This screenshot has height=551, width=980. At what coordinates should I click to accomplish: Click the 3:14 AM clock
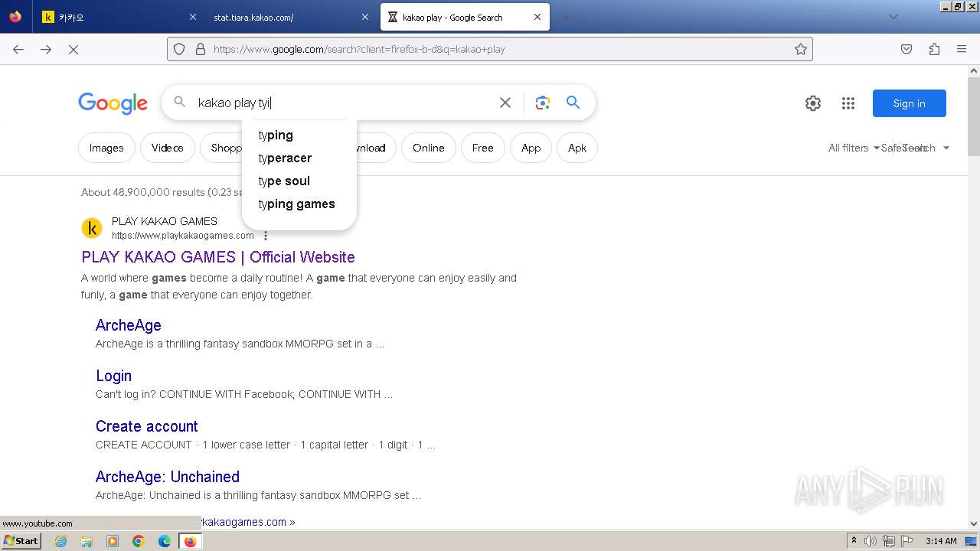[941, 541]
